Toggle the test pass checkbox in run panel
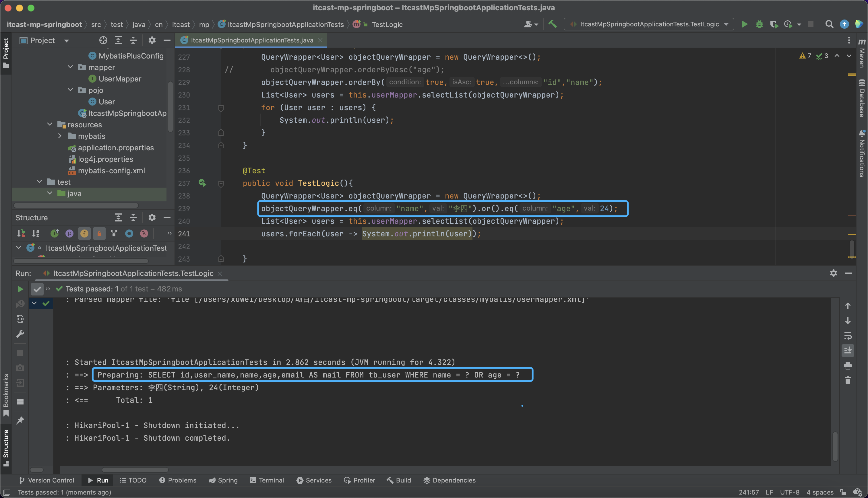 (x=37, y=289)
